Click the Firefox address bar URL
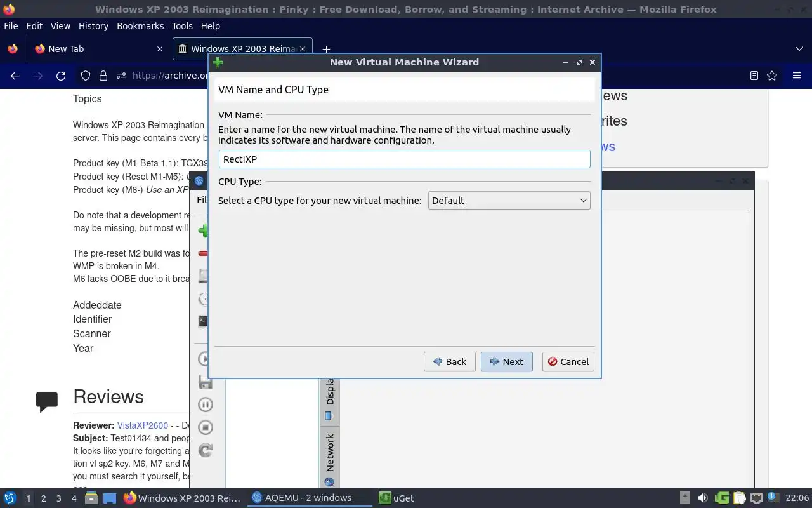Image resolution: width=812 pixels, height=508 pixels. pos(170,76)
